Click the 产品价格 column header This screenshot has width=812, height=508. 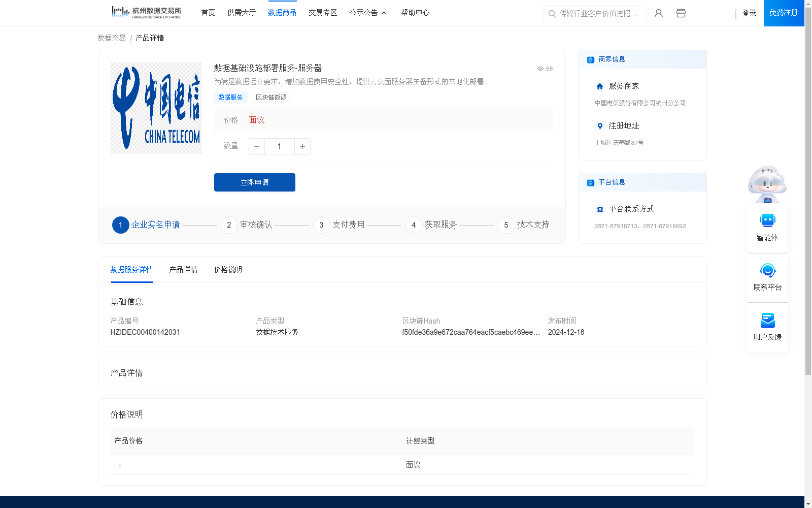(128, 441)
